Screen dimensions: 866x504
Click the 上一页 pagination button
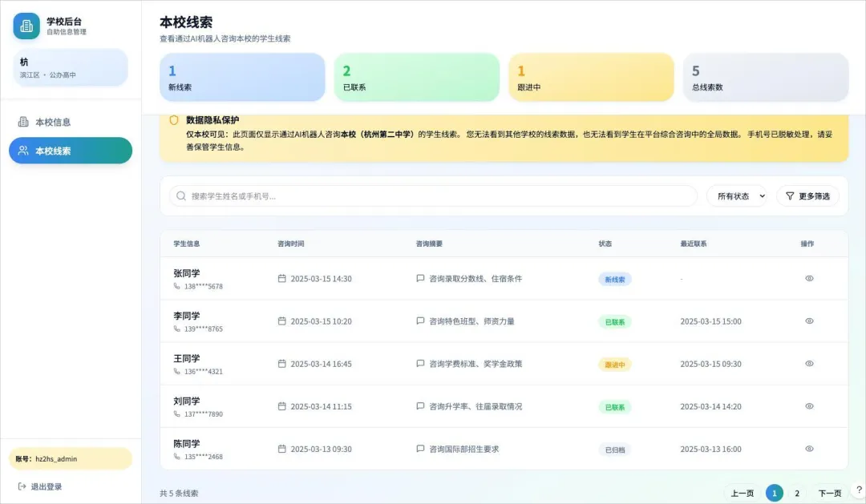(745, 493)
